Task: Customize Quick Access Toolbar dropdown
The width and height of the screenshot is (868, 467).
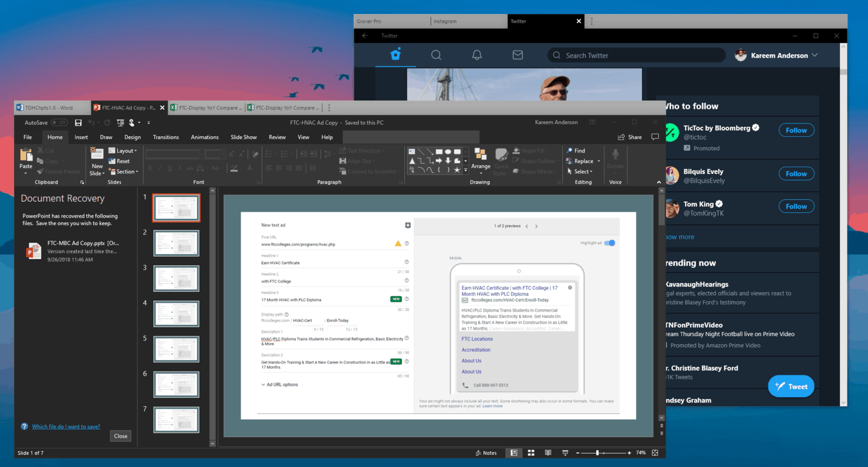Action: pyautogui.click(x=148, y=123)
